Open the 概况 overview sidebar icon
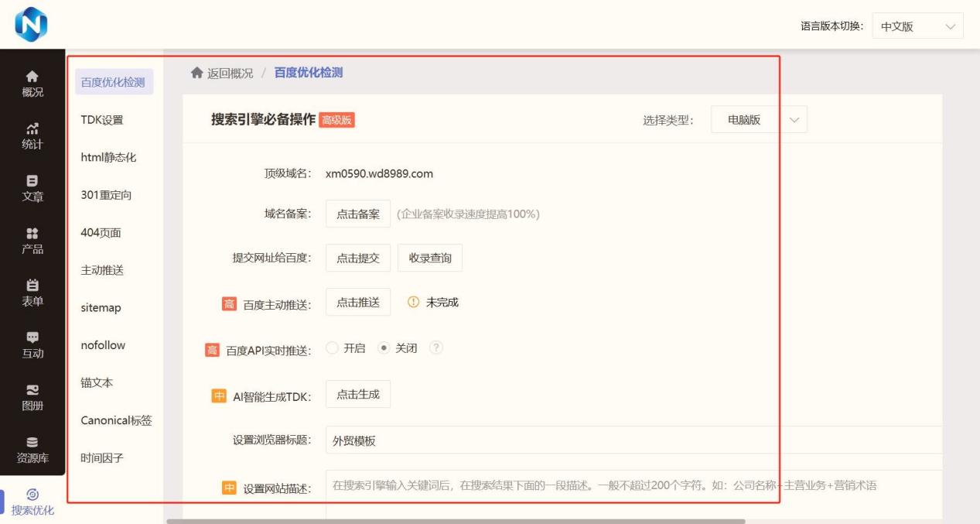 (32, 84)
